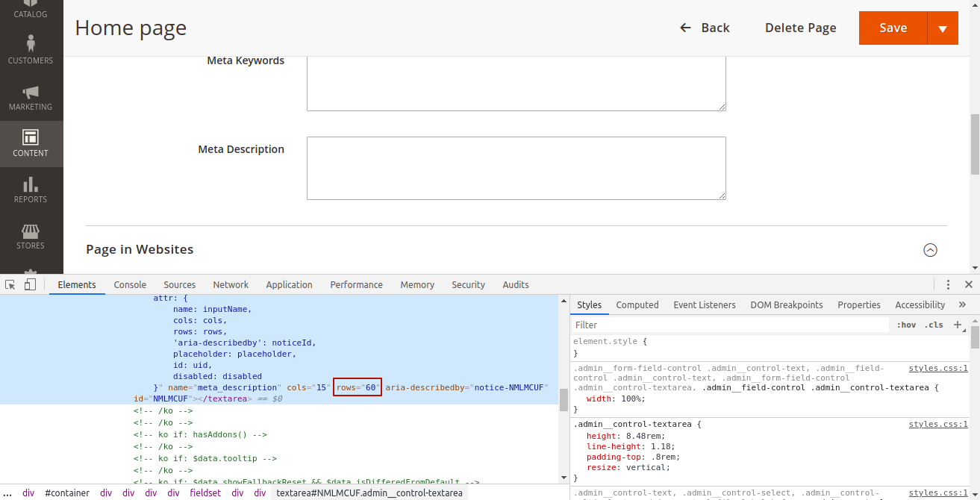Toggle DevTools device toolbar icon
This screenshot has height=500, width=980.
click(30, 284)
